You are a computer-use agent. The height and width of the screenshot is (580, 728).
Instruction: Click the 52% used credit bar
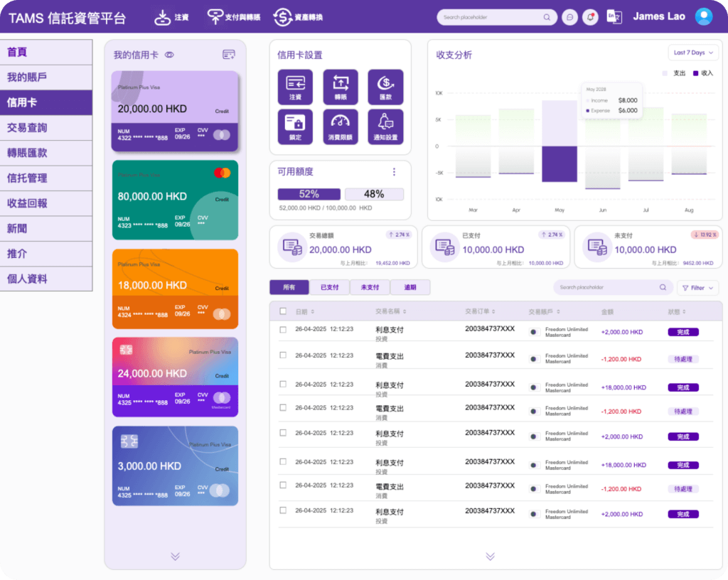coord(309,194)
